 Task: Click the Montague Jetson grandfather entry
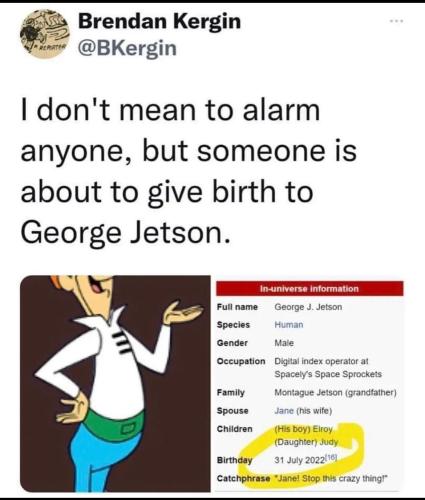[335, 393]
